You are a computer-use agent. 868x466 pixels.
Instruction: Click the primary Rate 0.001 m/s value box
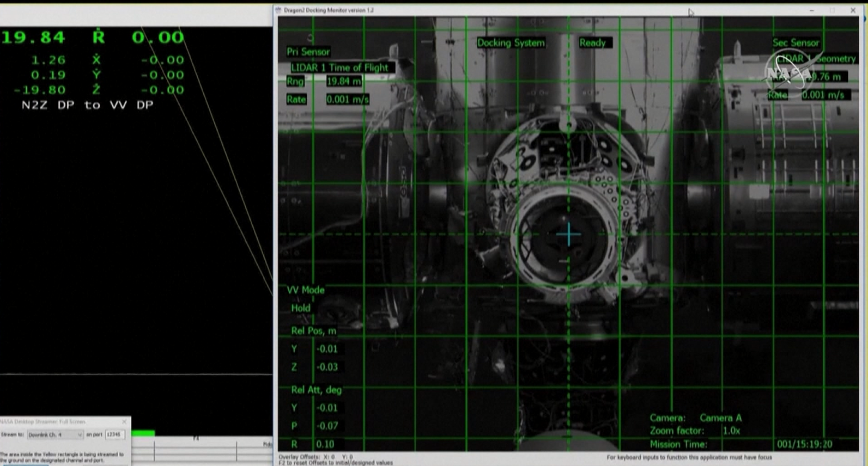[348, 99]
